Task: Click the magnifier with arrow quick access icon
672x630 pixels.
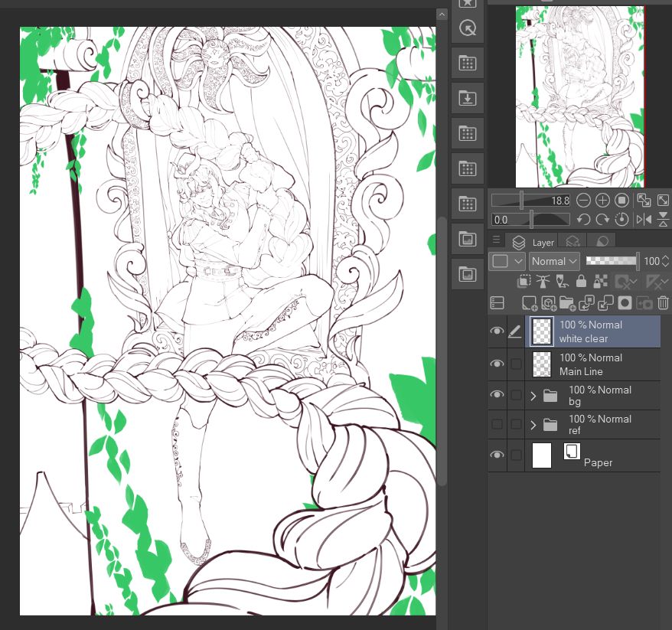Action: (467, 28)
